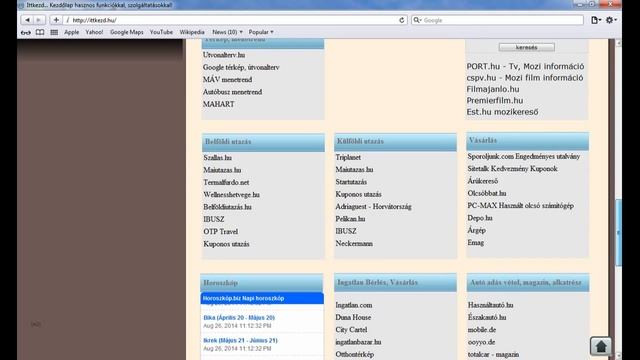640x360 pixels.
Task: Open Sitetalk Kedvezmény Kuponok link
Action: 512,169
